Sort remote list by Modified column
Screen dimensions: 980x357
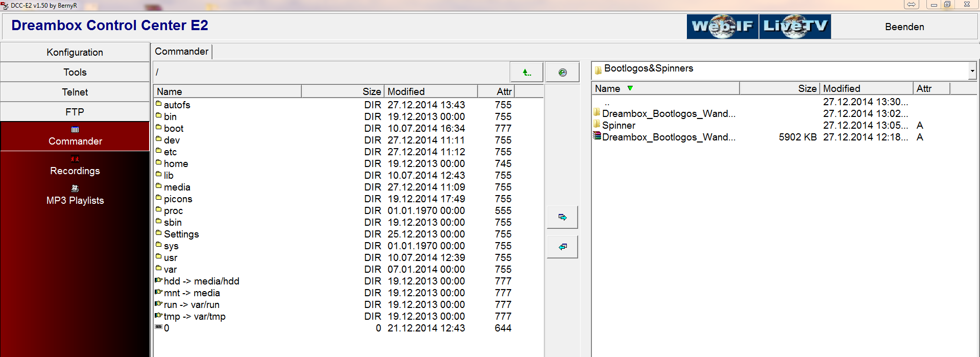point(406,92)
